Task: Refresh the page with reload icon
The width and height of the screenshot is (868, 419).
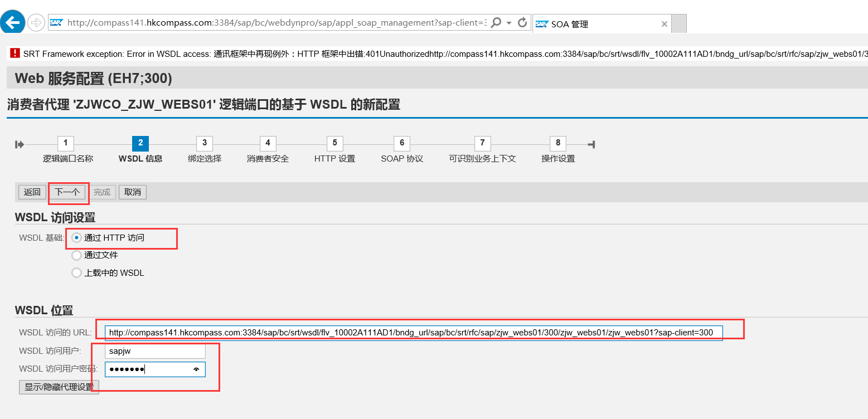Action: tap(522, 22)
